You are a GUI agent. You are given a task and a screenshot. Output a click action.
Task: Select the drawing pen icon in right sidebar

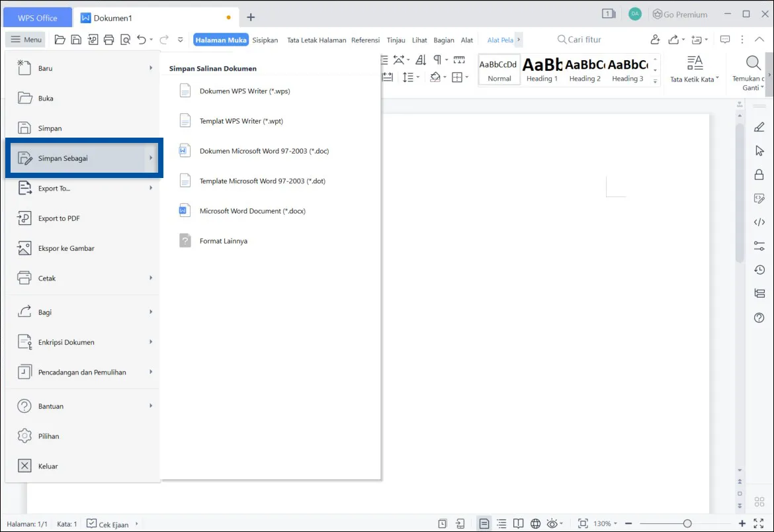coord(759,126)
